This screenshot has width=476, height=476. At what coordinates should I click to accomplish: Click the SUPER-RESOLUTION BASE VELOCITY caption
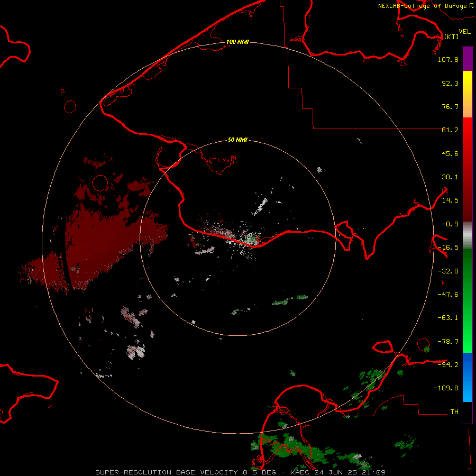(x=241, y=472)
